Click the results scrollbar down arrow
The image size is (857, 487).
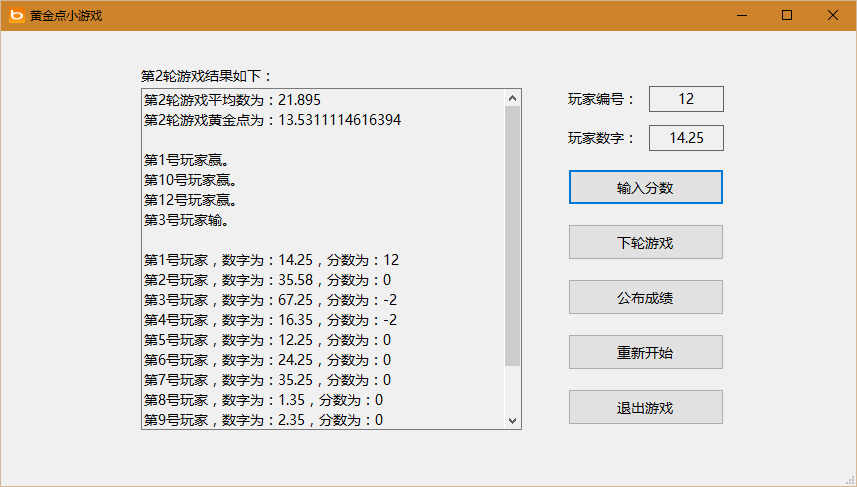pyautogui.click(x=512, y=420)
